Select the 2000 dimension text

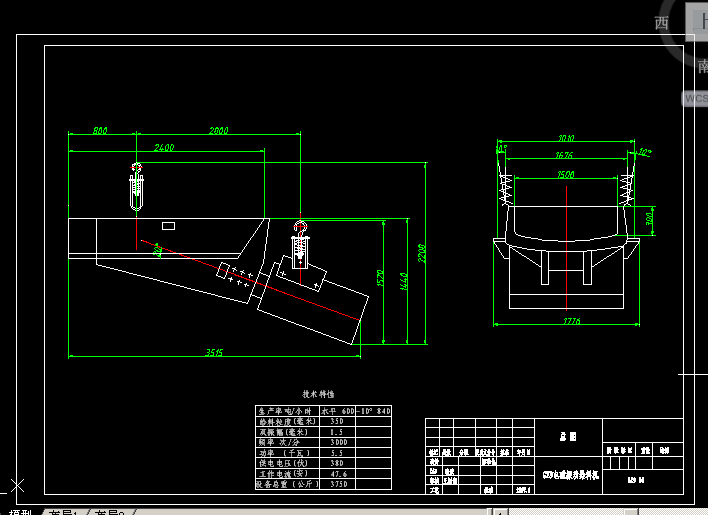[219, 130]
